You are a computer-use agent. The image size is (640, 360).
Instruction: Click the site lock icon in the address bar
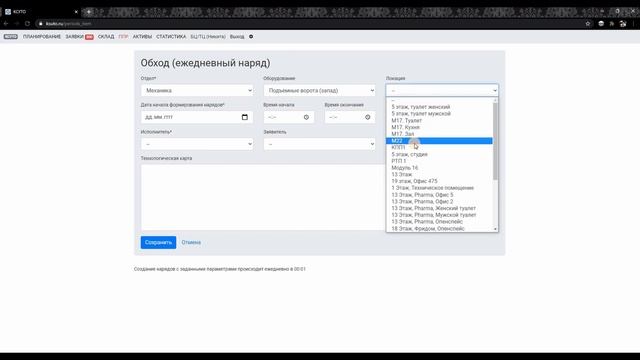[40, 24]
